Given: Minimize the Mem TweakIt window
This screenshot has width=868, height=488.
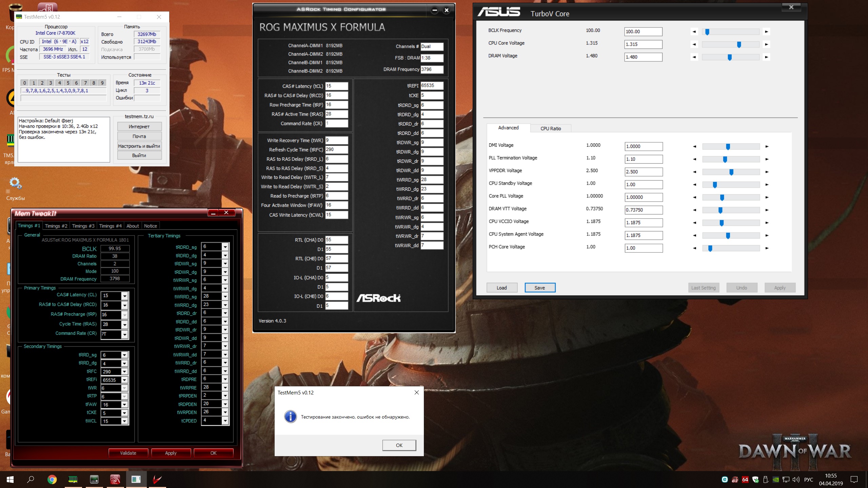Looking at the screenshot, I should click(x=213, y=213).
